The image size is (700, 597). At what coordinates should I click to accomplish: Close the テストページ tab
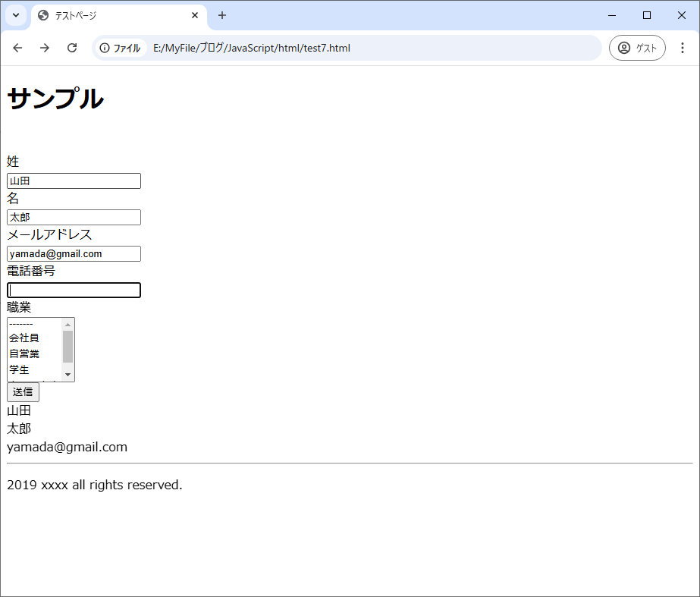[x=195, y=15]
